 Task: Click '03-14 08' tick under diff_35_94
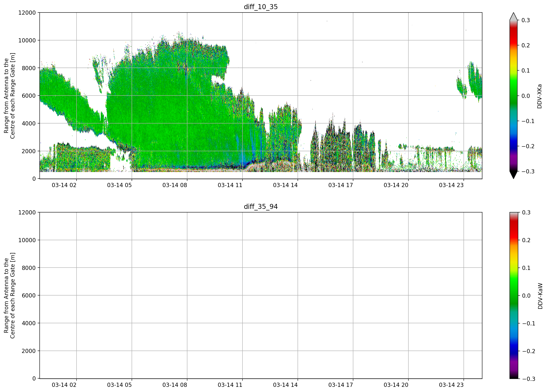[175, 385]
